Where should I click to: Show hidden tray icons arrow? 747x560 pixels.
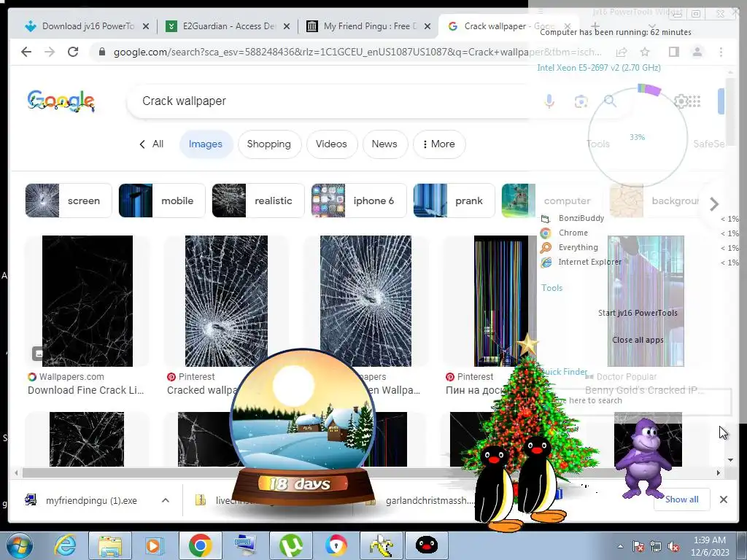620,547
